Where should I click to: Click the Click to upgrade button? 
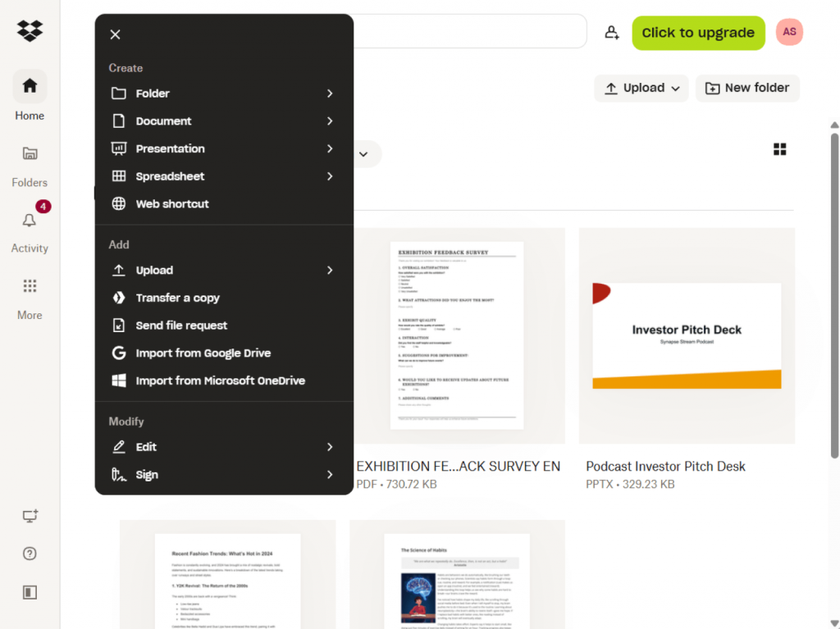point(697,33)
